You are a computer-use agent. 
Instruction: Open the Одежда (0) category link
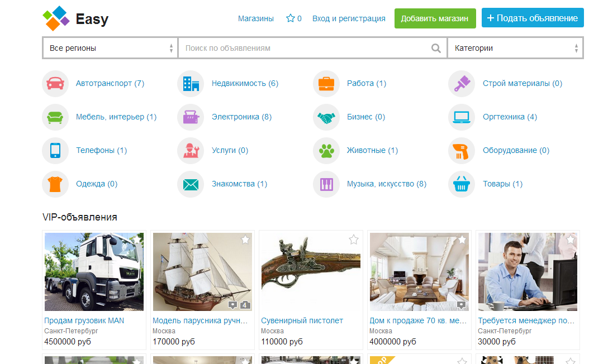coord(97,184)
